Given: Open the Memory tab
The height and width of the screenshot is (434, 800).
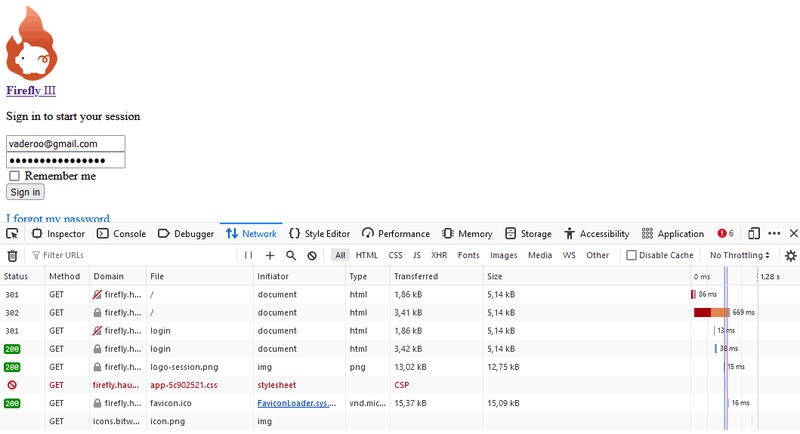Looking at the screenshot, I should coord(467,234).
